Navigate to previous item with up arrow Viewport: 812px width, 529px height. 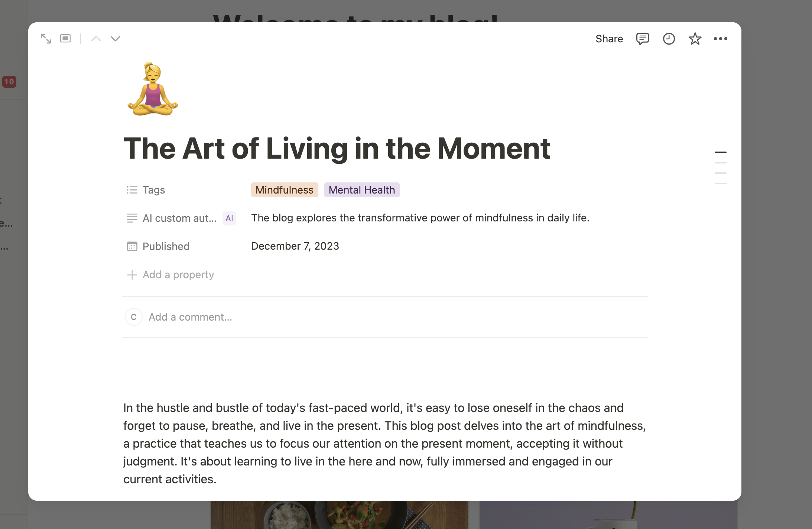click(96, 39)
